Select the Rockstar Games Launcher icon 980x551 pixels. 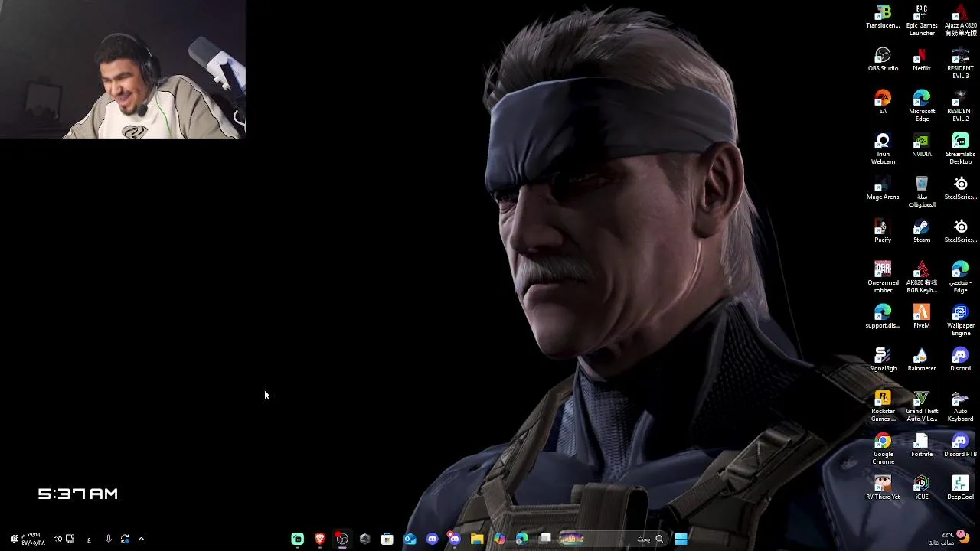click(883, 406)
